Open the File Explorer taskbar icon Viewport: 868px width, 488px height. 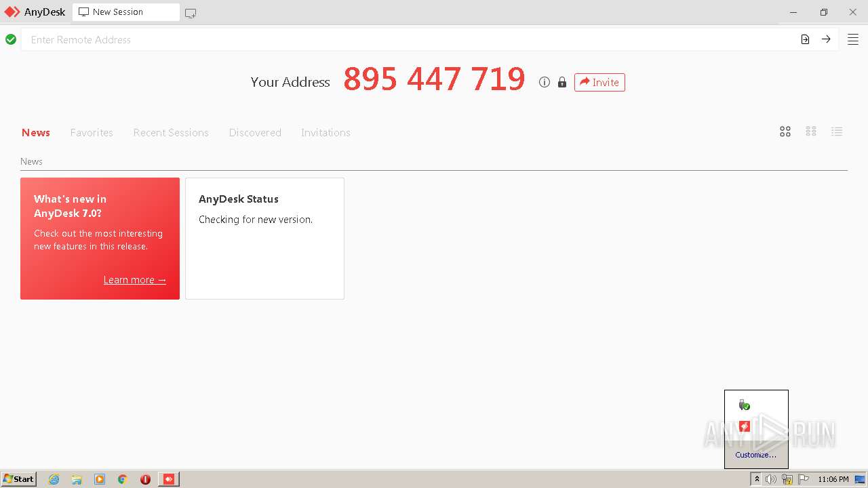(77, 479)
